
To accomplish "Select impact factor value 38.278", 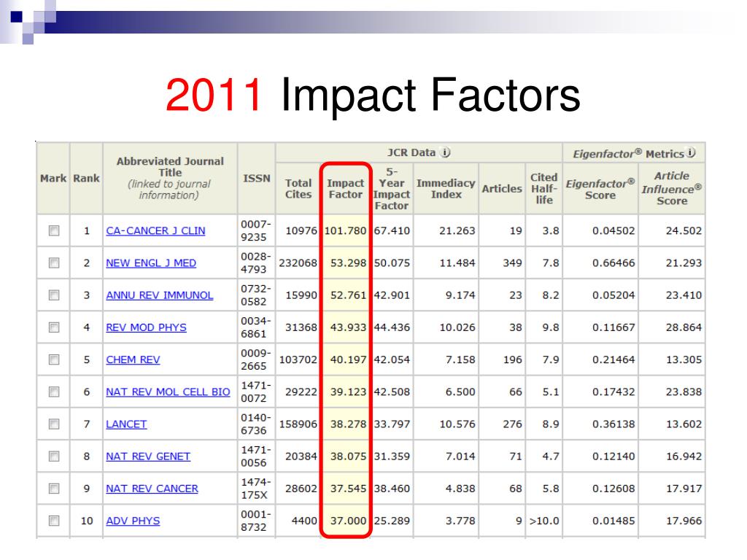I will [348, 424].
